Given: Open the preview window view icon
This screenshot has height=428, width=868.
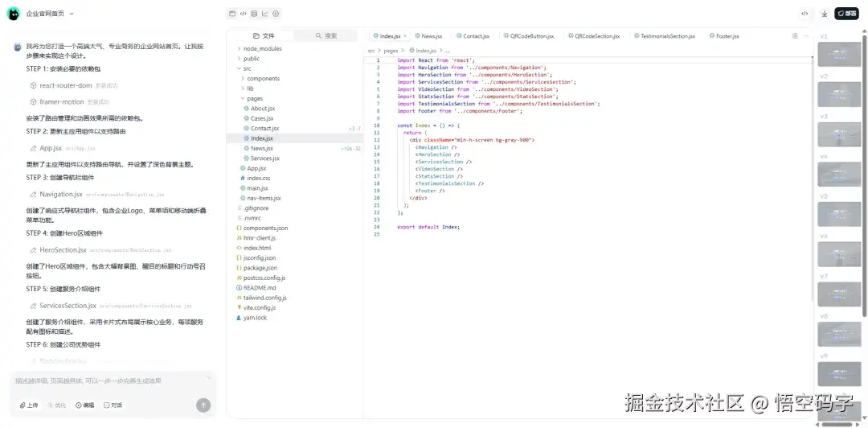Looking at the screenshot, I should coord(232,14).
